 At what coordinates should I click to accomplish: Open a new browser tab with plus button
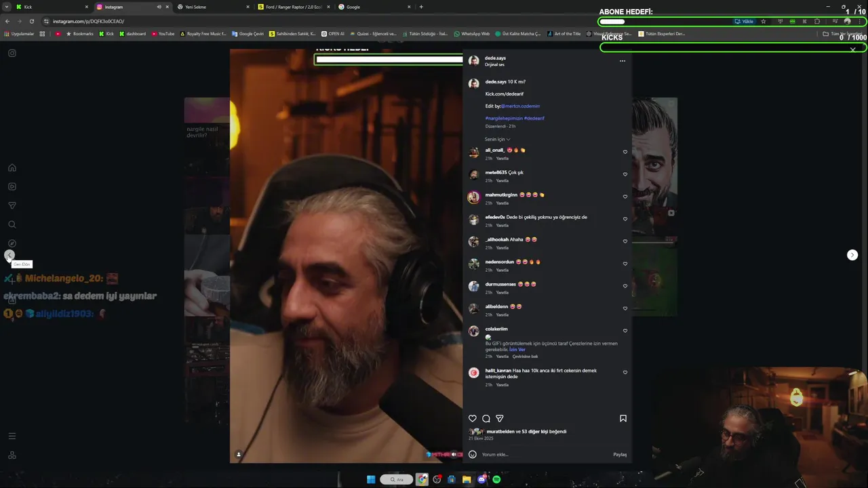pos(421,7)
